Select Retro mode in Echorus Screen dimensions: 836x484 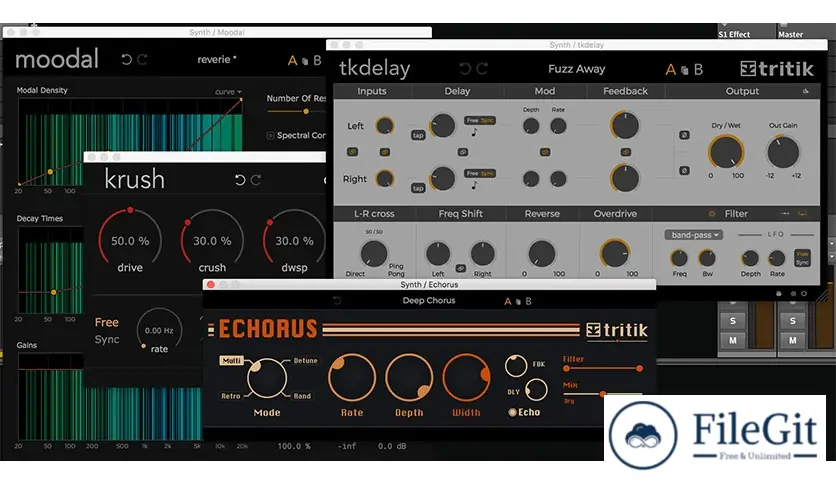coord(231,396)
